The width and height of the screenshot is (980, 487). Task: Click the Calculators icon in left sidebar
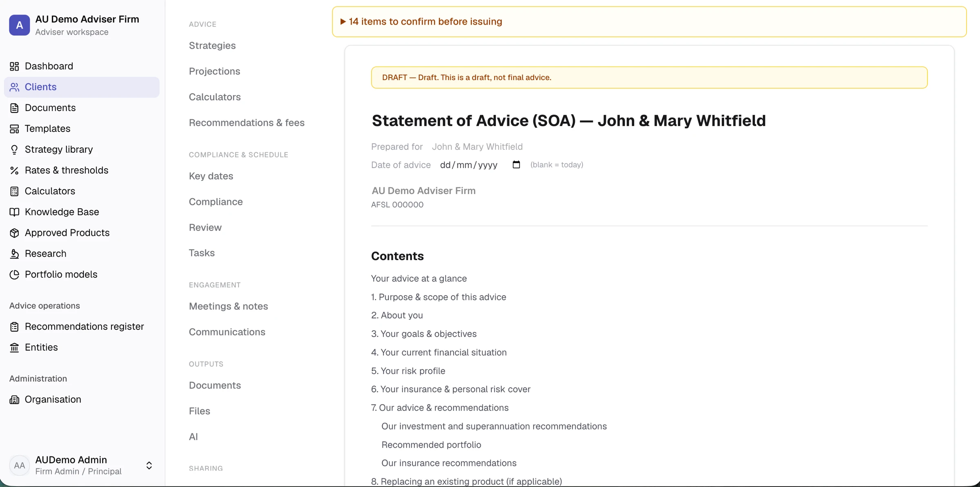point(14,191)
